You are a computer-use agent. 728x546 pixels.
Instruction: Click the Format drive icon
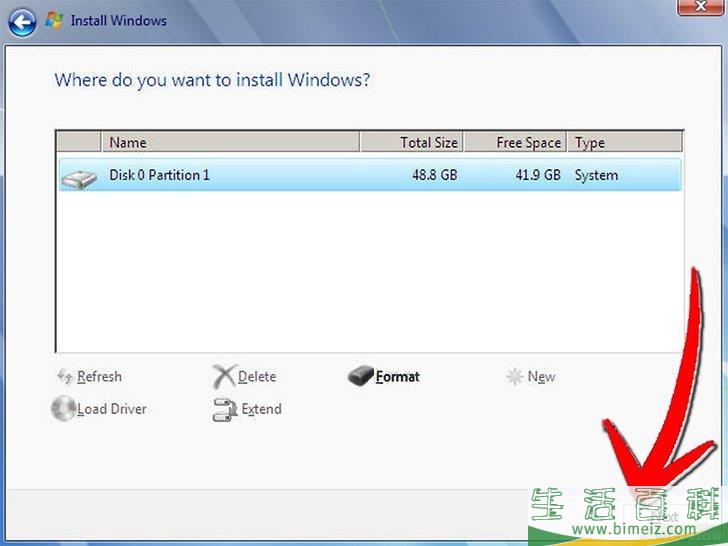(360, 375)
